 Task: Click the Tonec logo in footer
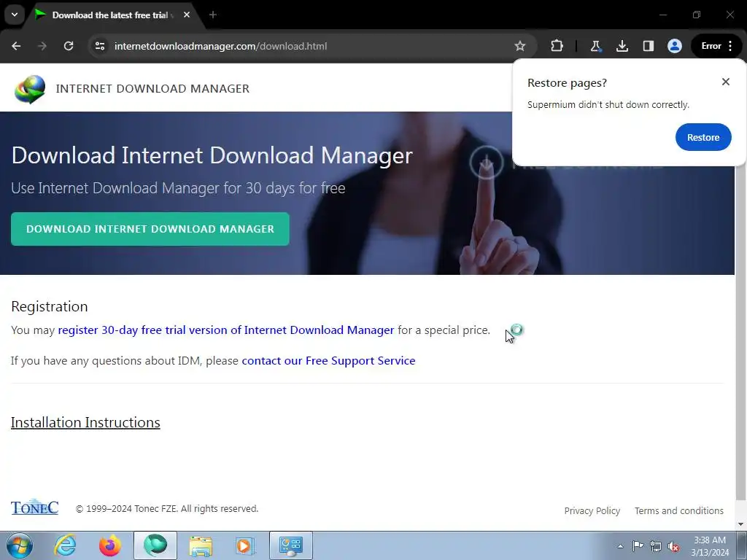pyautogui.click(x=35, y=507)
